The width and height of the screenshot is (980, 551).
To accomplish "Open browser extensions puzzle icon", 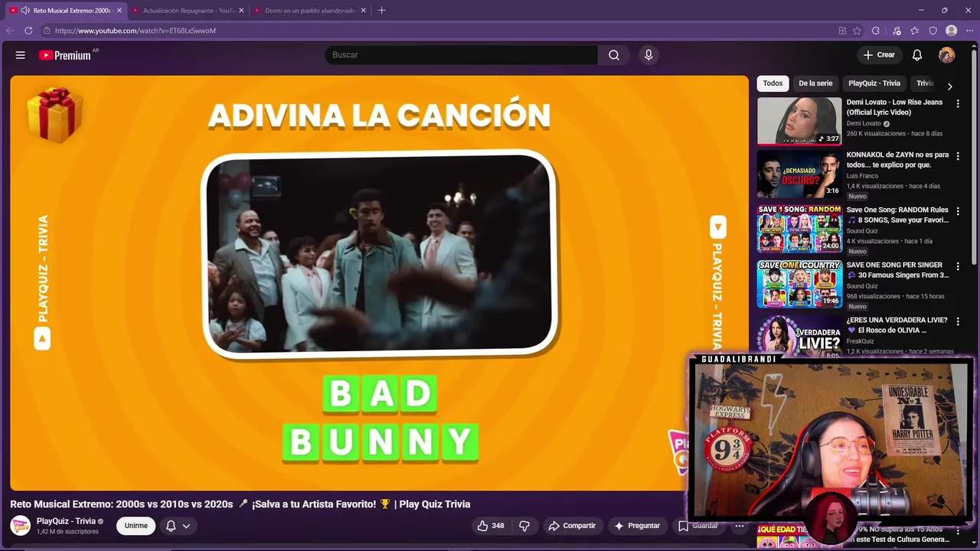I will [x=876, y=31].
